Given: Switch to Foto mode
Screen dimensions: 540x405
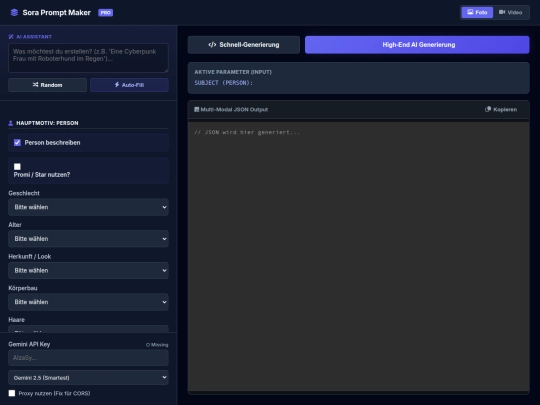Looking at the screenshot, I should (477, 12).
